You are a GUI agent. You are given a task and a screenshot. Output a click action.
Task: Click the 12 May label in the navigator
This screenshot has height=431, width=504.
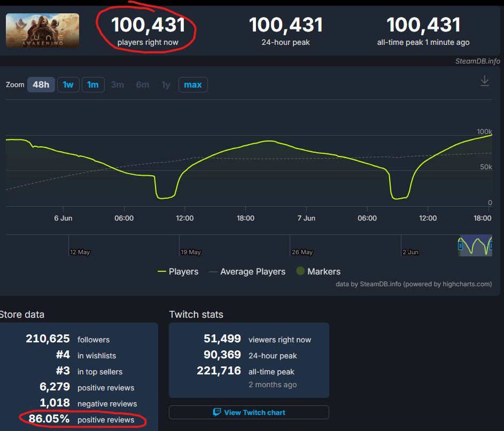pos(80,252)
